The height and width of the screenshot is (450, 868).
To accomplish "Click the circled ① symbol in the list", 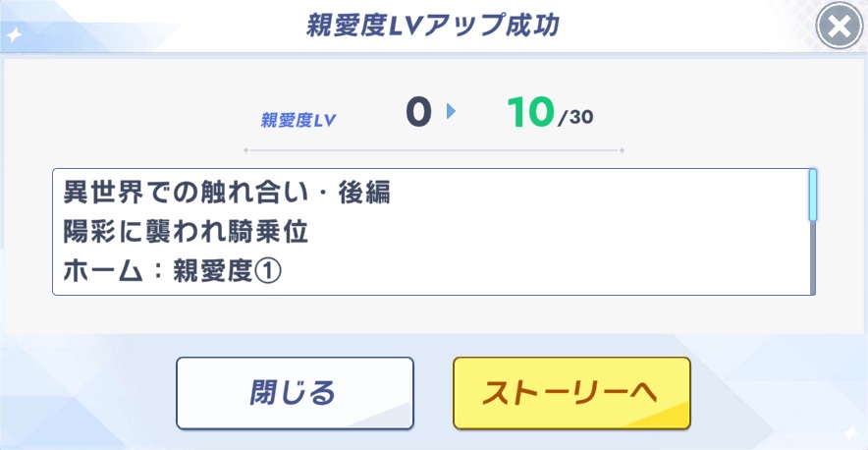I will click(x=268, y=272).
